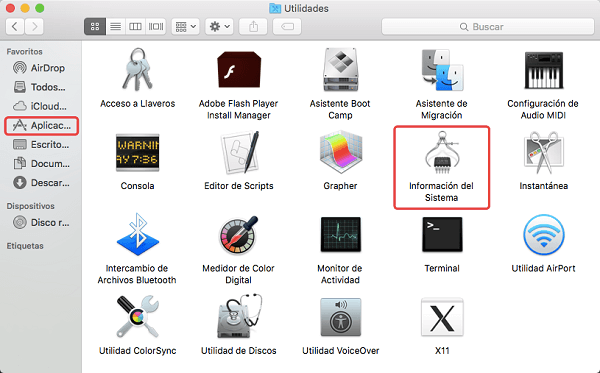Click the Grapher label text
600x373 pixels.
click(x=340, y=186)
